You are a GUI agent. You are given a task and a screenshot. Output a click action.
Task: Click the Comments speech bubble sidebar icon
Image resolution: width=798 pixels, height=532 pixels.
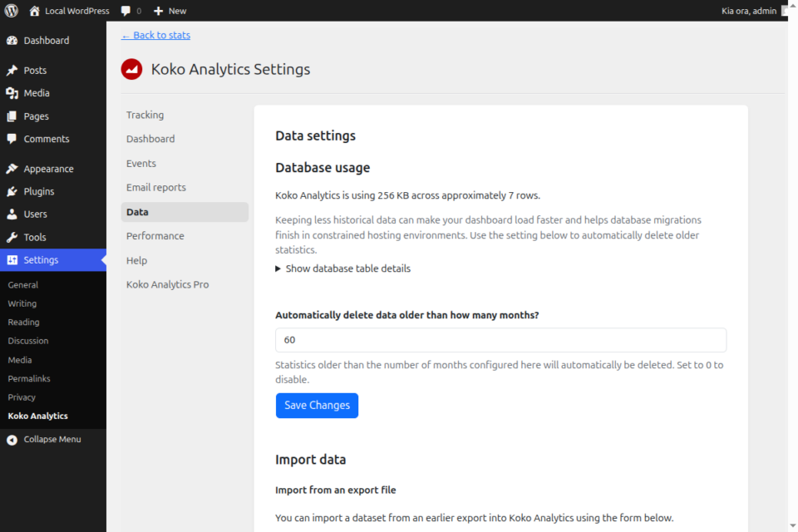point(12,139)
